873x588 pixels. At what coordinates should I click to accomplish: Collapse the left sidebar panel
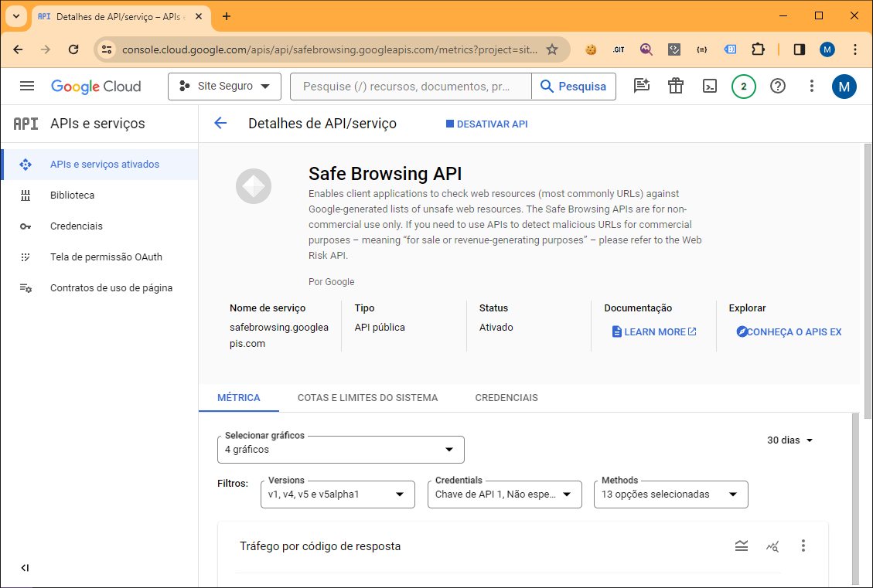[25, 567]
